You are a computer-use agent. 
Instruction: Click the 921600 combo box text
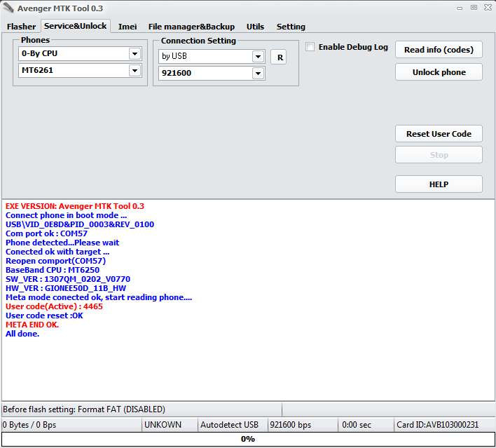[177, 73]
